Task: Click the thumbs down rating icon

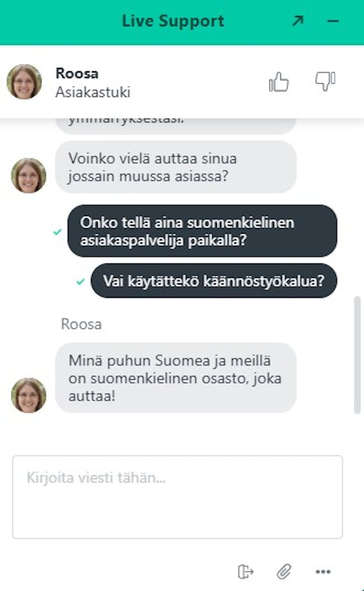Action: 325,81
